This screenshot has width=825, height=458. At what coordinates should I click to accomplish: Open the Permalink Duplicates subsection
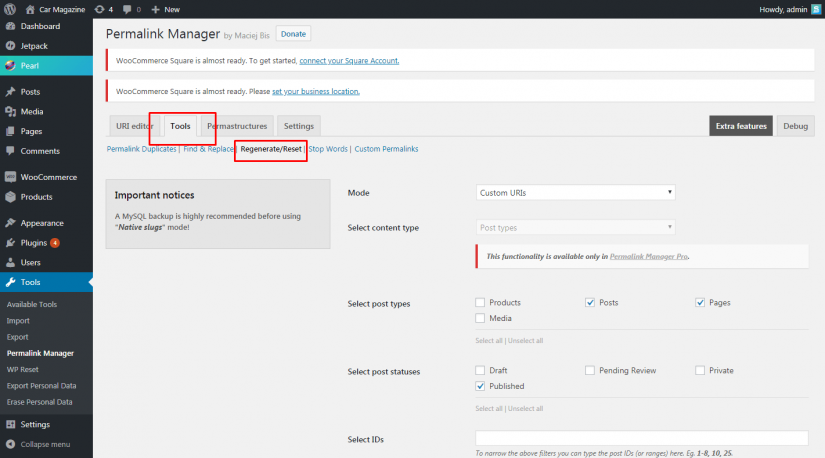(141, 149)
